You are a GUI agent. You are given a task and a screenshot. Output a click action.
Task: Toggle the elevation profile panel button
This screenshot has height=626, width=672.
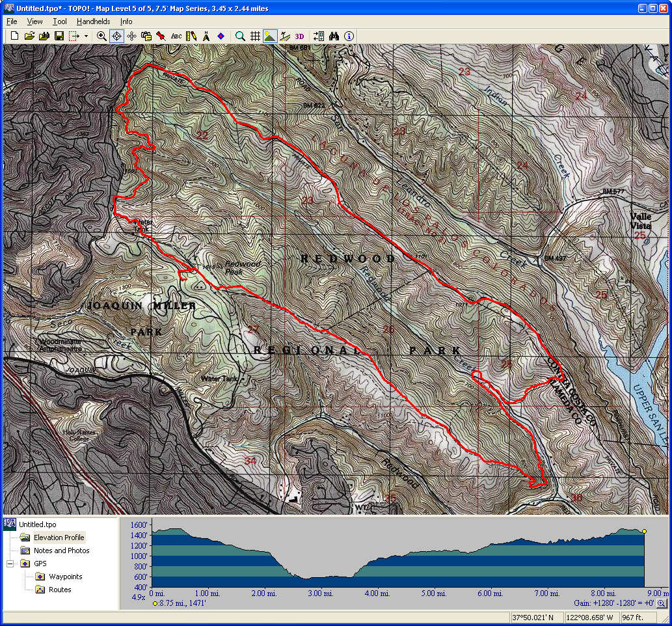(x=270, y=36)
